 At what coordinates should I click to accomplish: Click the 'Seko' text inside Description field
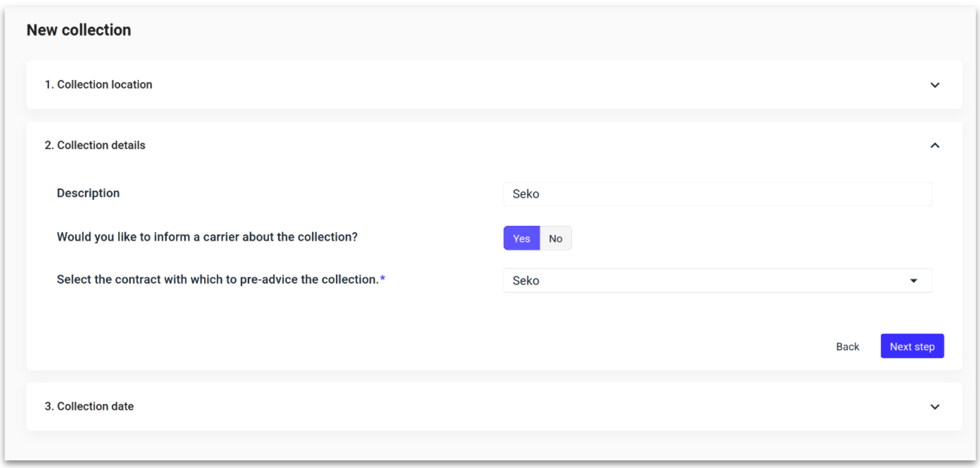pyautogui.click(x=526, y=194)
